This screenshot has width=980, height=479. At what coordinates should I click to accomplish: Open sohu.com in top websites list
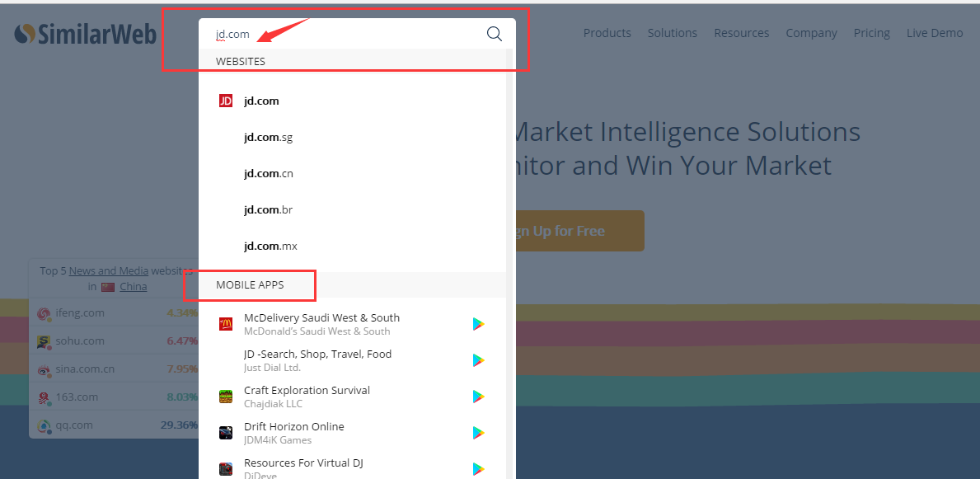[x=79, y=340]
